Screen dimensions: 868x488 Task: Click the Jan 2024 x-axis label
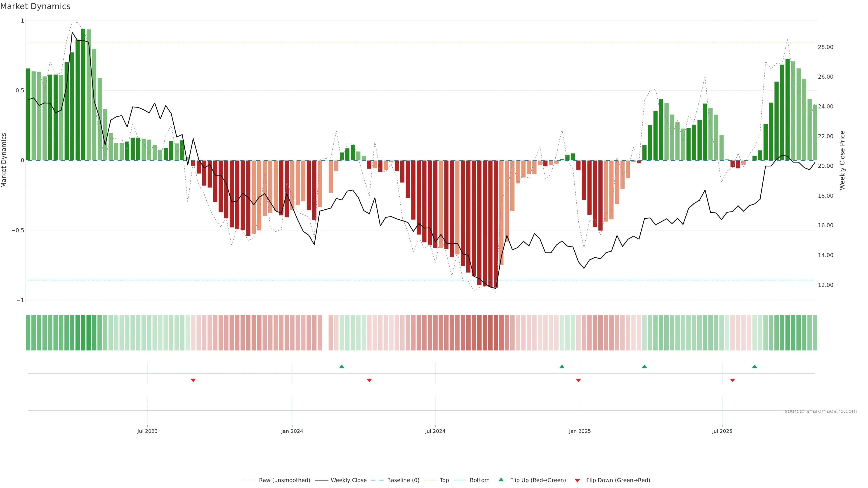(292, 431)
